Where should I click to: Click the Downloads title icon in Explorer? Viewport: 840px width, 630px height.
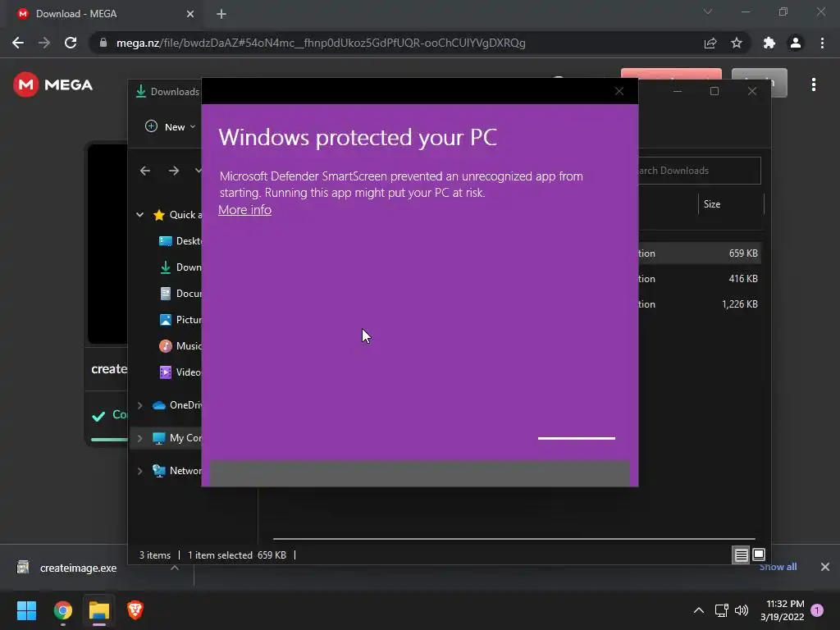point(141,92)
